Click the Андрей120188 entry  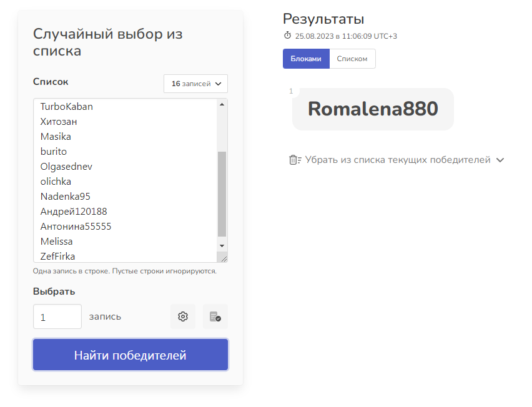point(74,211)
